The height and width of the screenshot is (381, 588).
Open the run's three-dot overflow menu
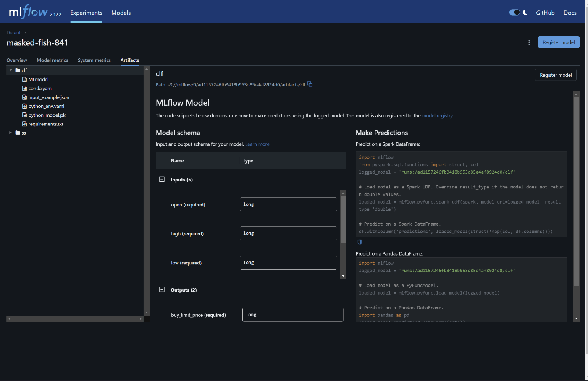pyautogui.click(x=529, y=42)
